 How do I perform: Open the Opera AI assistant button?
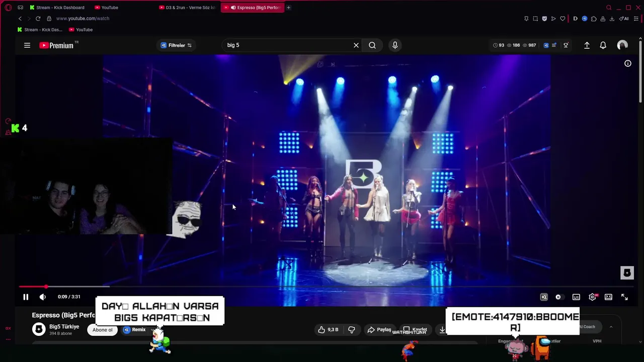coord(624,19)
